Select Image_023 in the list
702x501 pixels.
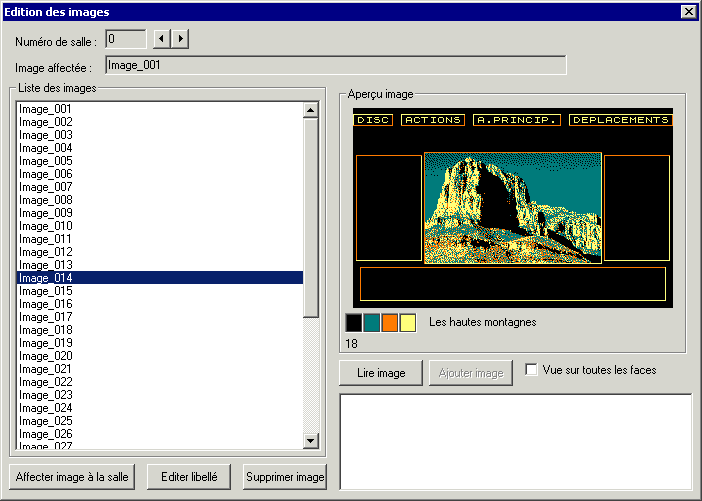(160, 394)
